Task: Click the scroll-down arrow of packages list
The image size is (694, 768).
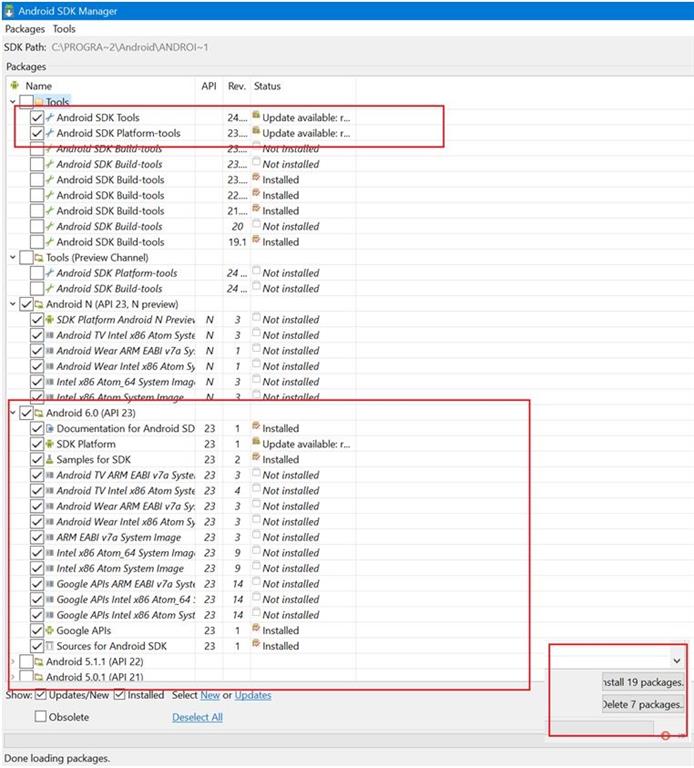Action: coord(677,661)
